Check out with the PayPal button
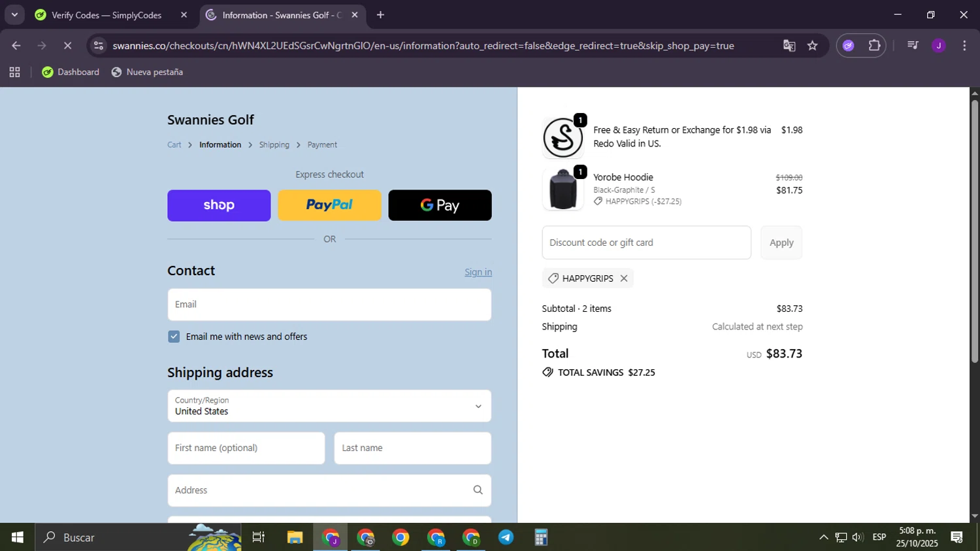This screenshot has height=551, width=980. click(x=329, y=205)
